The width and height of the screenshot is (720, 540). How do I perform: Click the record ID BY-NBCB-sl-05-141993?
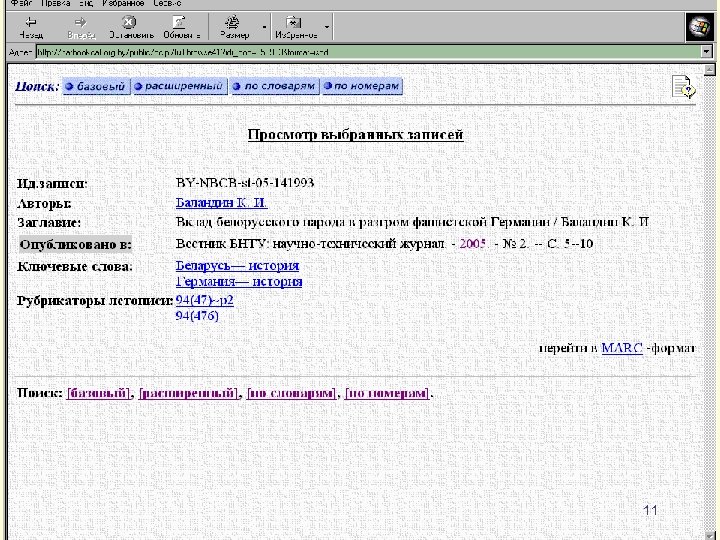tap(245, 183)
